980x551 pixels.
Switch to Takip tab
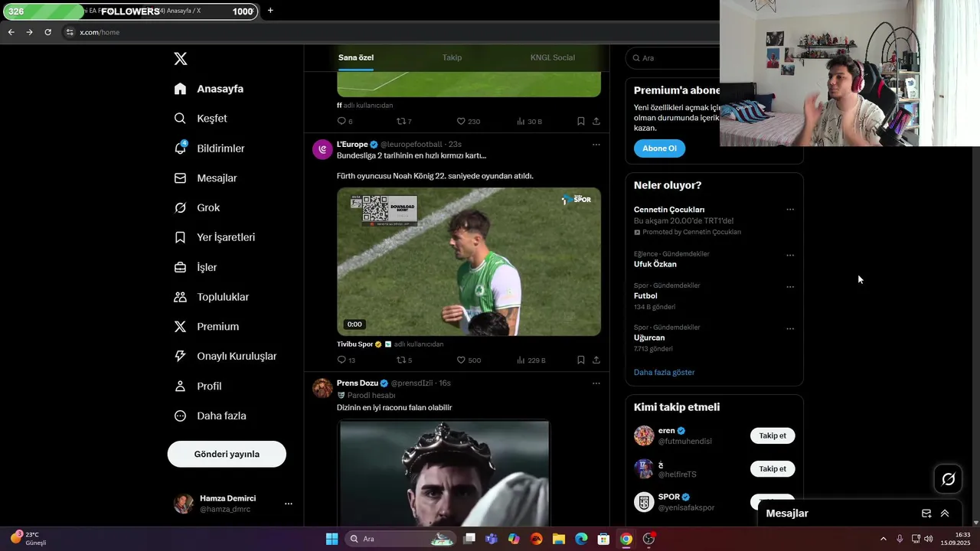click(x=452, y=57)
